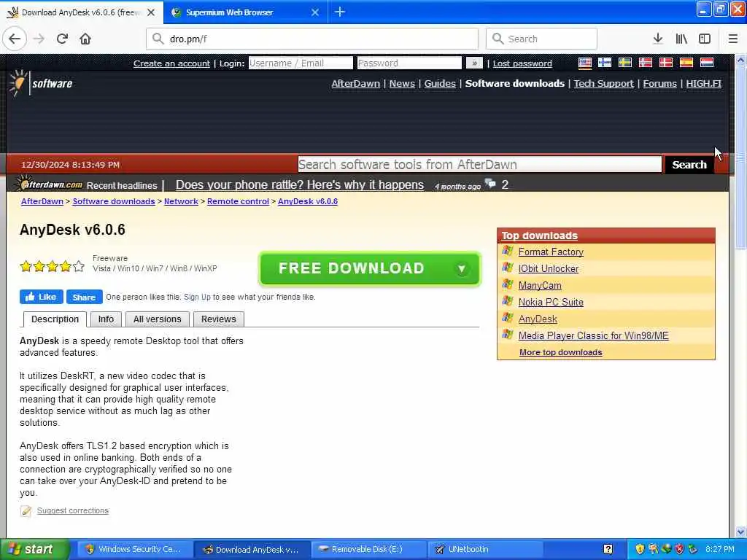The width and height of the screenshot is (747, 560).
Task: Select the Finnish flag language
Action: 605,63
